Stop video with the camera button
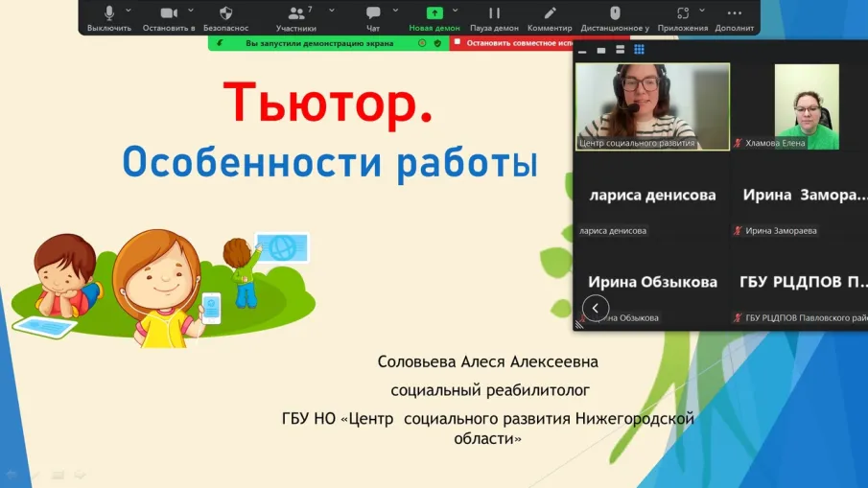868x488 pixels. tap(169, 17)
